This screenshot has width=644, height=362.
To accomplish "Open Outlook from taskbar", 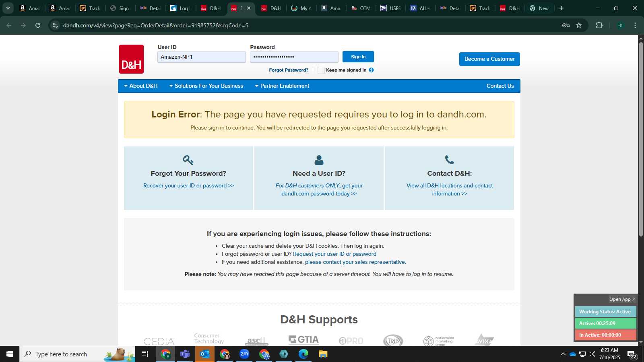I will pos(205,354).
